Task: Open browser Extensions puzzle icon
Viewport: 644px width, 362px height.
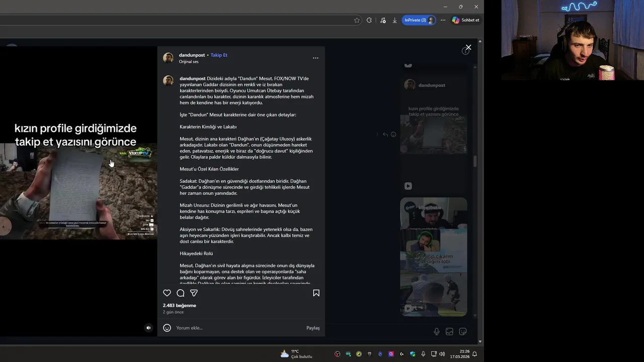Action: click(x=369, y=20)
